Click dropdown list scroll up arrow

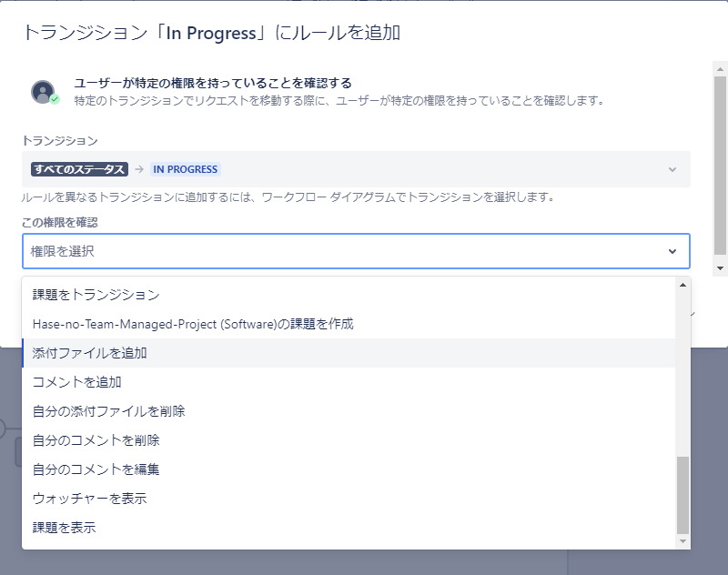(x=682, y=285)
